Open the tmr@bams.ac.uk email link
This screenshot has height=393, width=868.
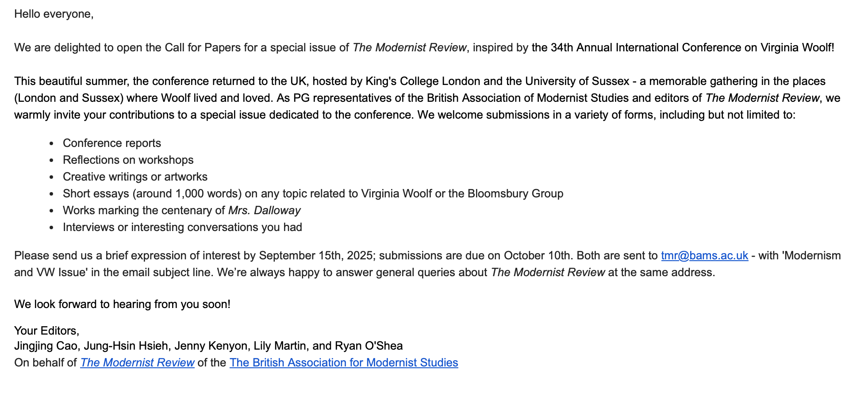point(704,256)
